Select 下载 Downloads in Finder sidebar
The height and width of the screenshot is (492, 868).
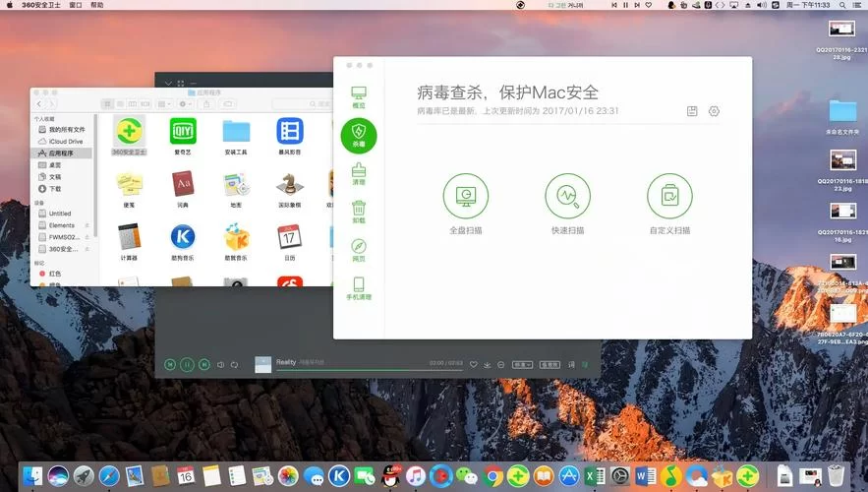click(x=62, y=189)
